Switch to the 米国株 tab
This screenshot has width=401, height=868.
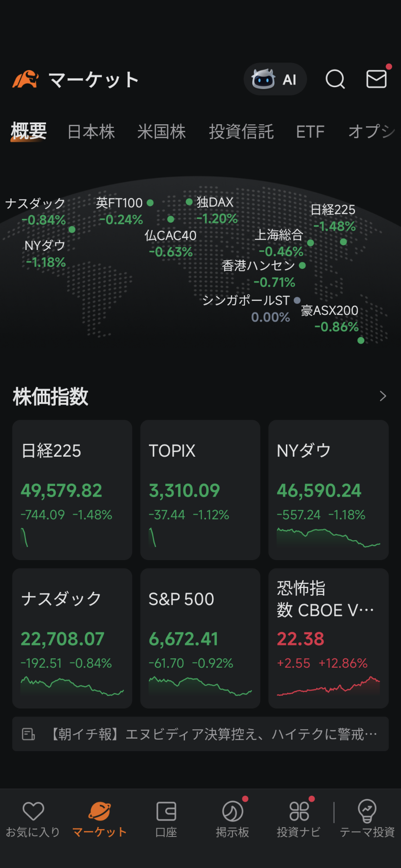click(162, 132)
